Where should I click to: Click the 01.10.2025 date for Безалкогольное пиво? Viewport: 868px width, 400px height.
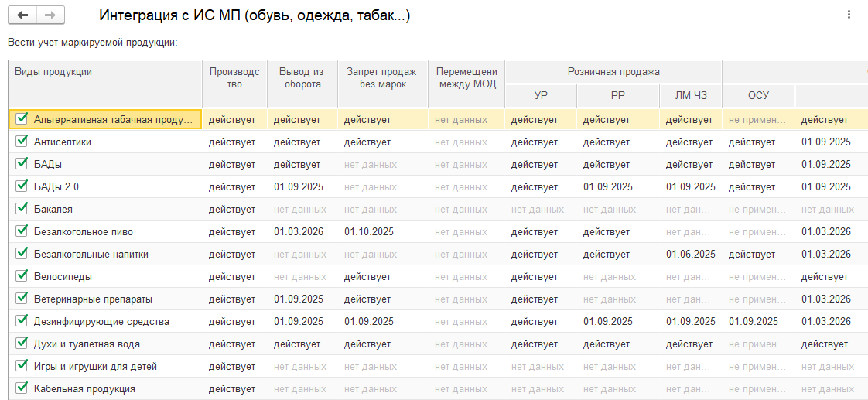369,231
